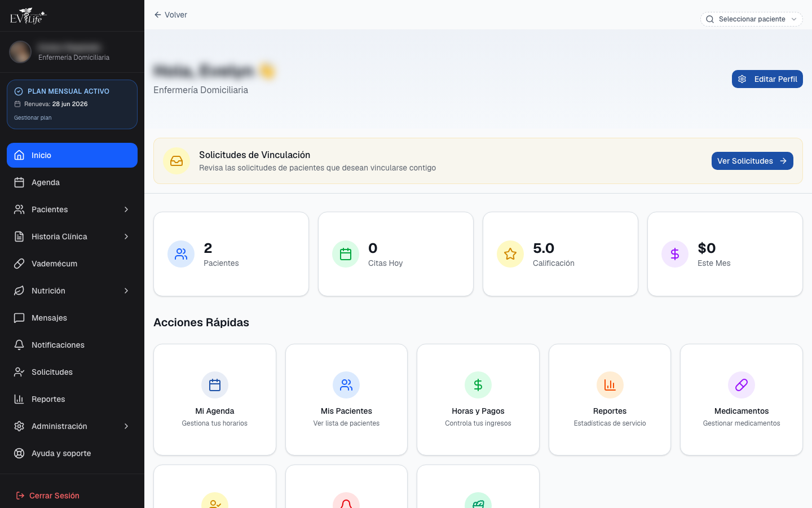Image resolution: width=812 pixels, height=508 pixels.
Task: Open the Mi Agenda quick action card
Action: pos(215,400)
